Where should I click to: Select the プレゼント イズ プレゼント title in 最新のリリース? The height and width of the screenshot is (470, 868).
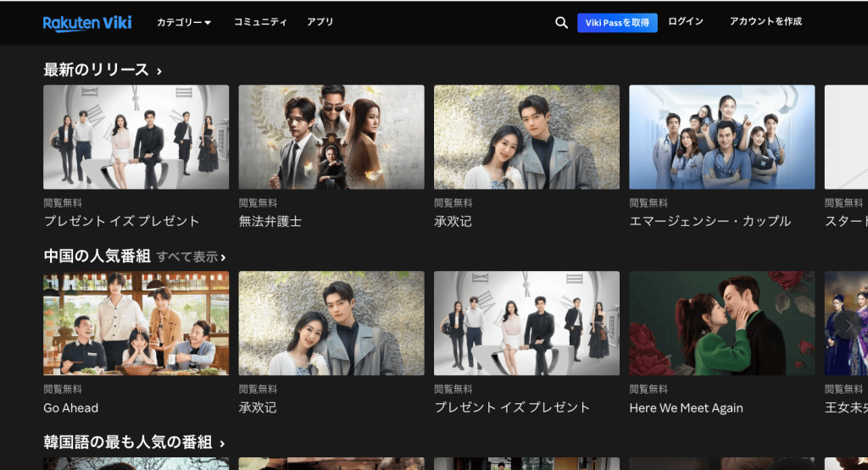pyautogui.click(x=121, y=221)
